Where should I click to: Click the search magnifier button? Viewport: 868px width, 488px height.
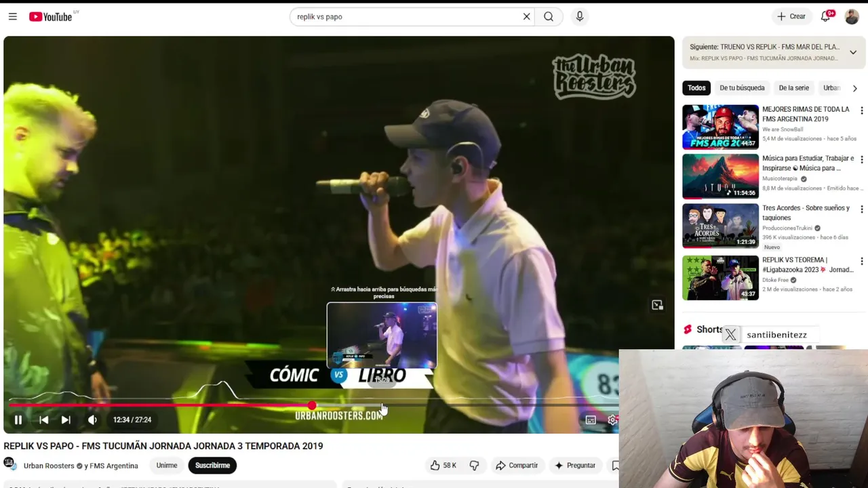point(549,16)
